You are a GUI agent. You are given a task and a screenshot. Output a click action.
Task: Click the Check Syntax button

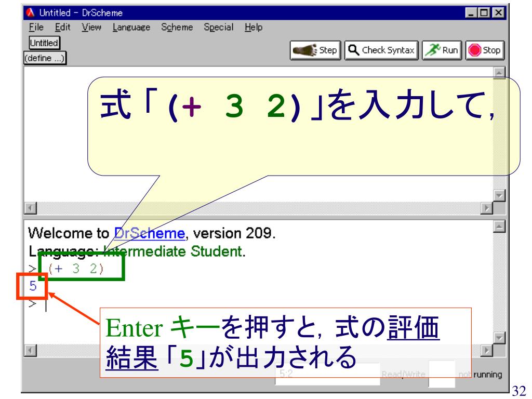tap(381, 50)
